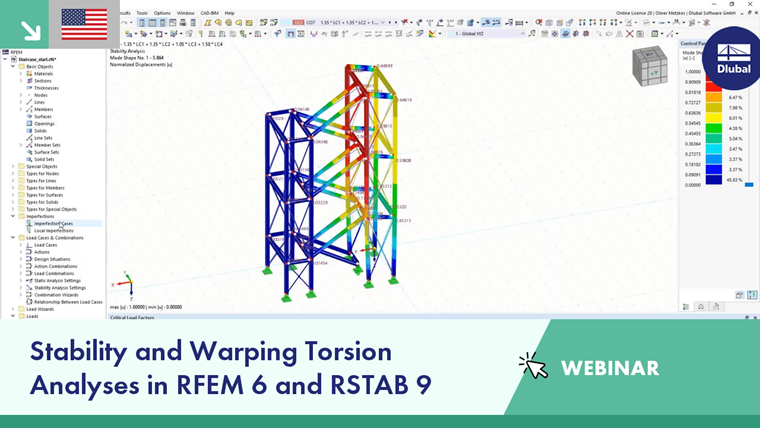Viewport: 760px width, 428px height.
Task: Collapse the Imperfections folder
Action: [13, 216]
